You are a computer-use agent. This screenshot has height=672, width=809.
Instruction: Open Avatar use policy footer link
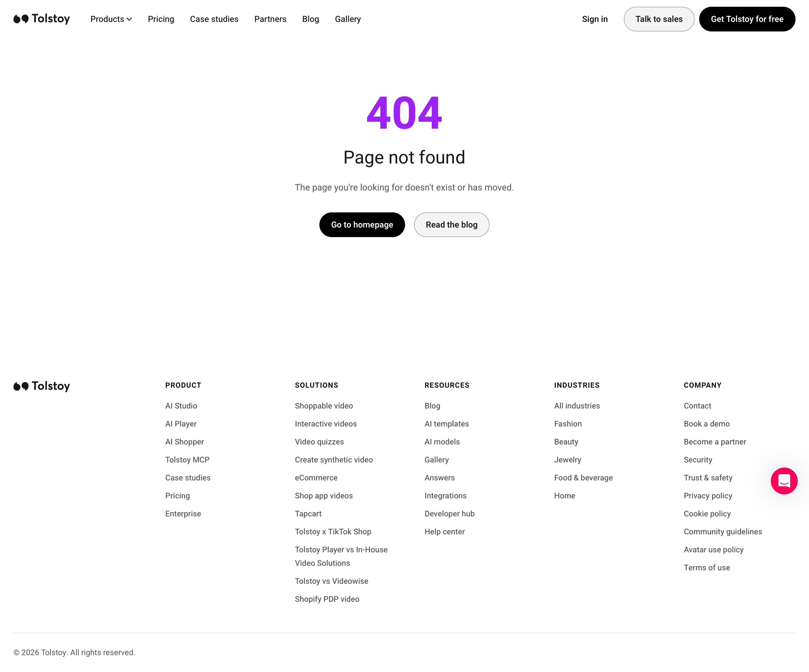713,550
